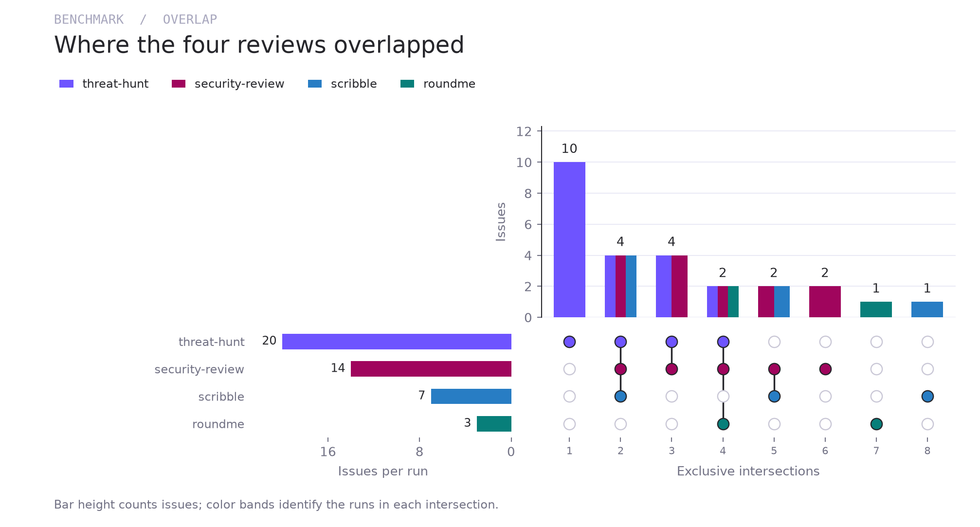Viewport: 980px width, 527px height.
Task: Click the empty roundme dot in column 2
Action: [620, 424]
